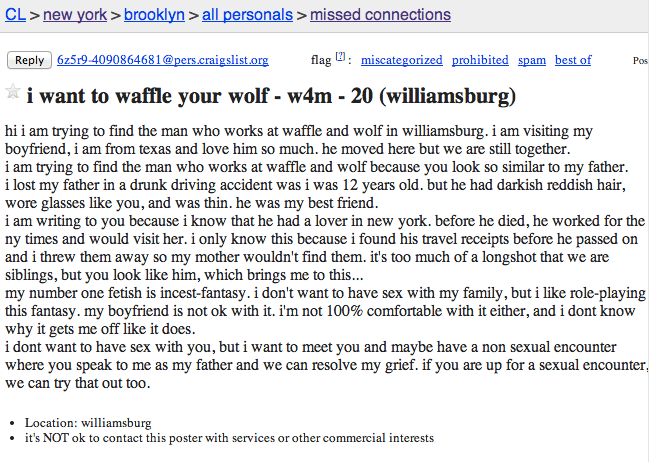Flag the post as prohibited

click(x=480, y=60)
